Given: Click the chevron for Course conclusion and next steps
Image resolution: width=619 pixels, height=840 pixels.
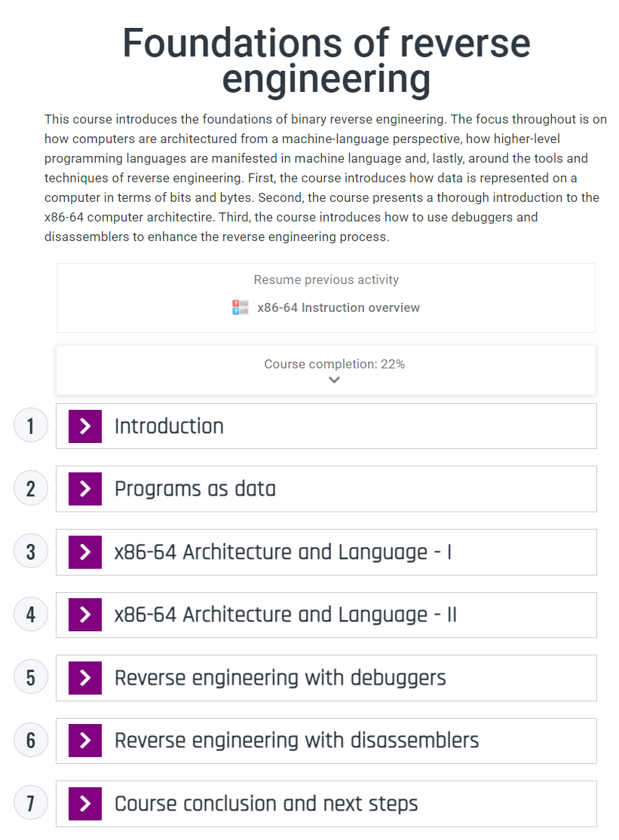Looking at the screenshot, I should pos(85,804).
